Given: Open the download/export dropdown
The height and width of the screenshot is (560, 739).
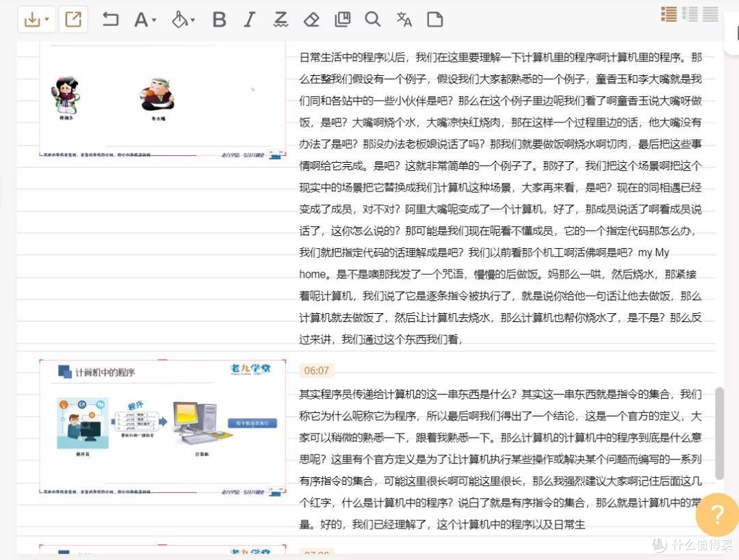Looking at the screenshot, I should [x=36, y=20].
